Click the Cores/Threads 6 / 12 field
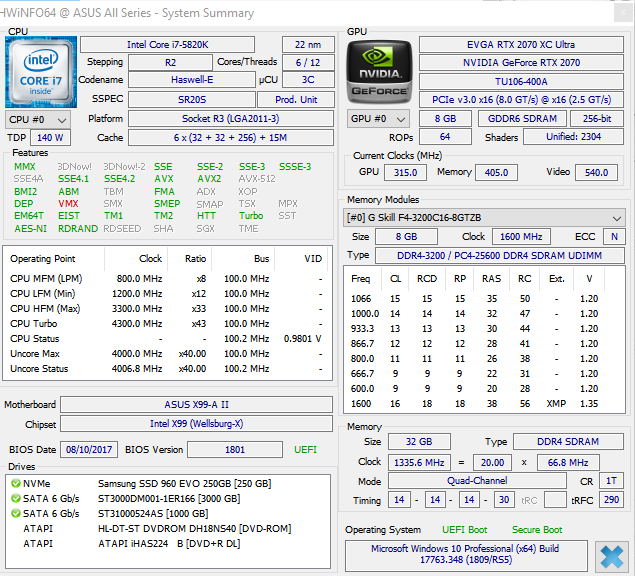Viewport: 635px width, 576px height. [308, 62]
